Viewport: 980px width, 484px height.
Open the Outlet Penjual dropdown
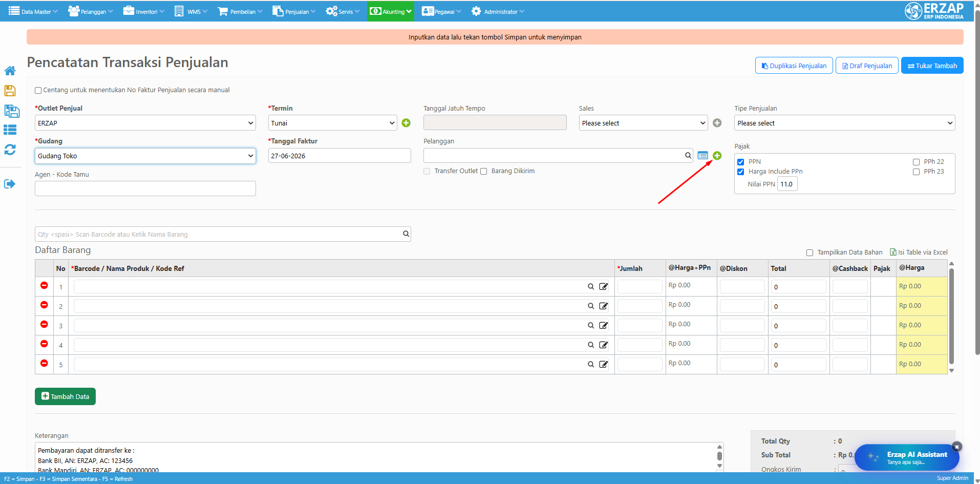tap(145, 123)
